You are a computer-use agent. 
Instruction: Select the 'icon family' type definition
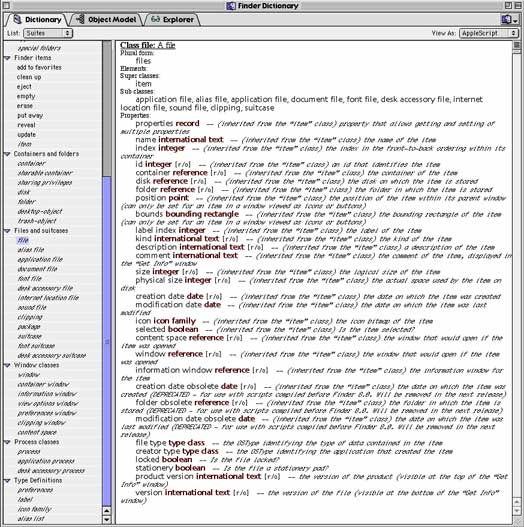point(34,509)
